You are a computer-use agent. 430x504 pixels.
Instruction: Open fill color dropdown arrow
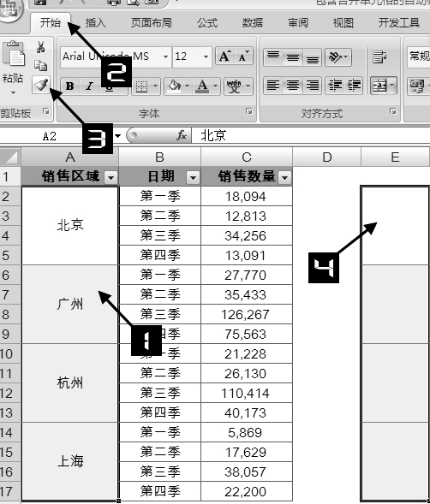(x=187, y=86)
